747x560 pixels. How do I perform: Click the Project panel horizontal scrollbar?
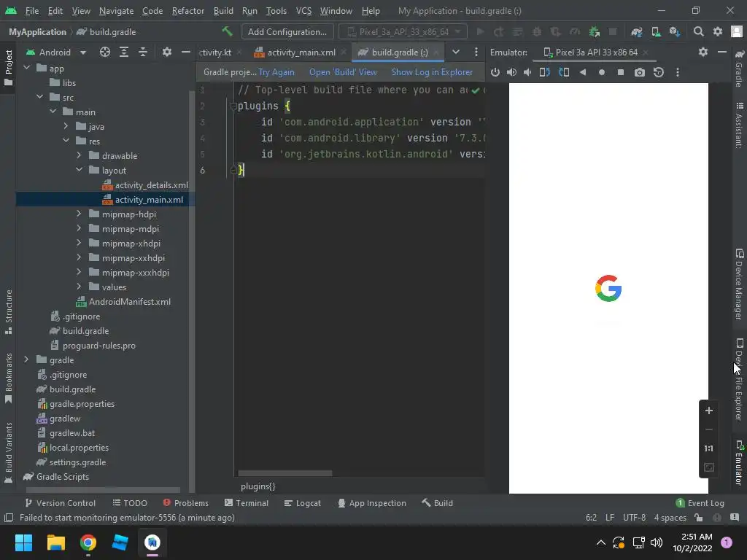[103, 490]
